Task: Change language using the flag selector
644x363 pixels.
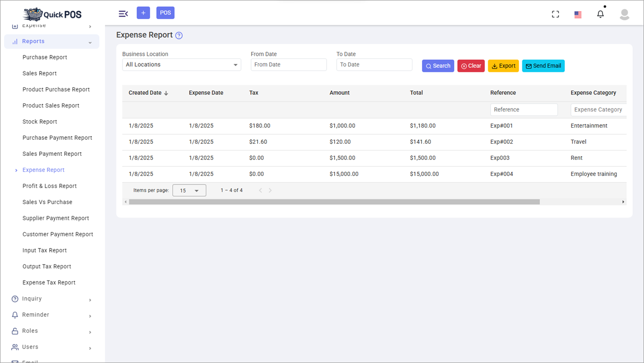Action: (577, 15)
